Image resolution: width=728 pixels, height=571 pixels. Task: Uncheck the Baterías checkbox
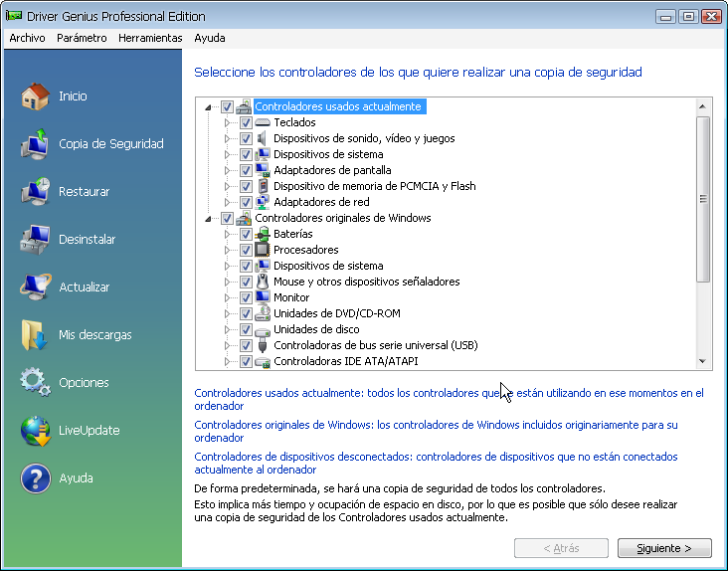(246, 234)
